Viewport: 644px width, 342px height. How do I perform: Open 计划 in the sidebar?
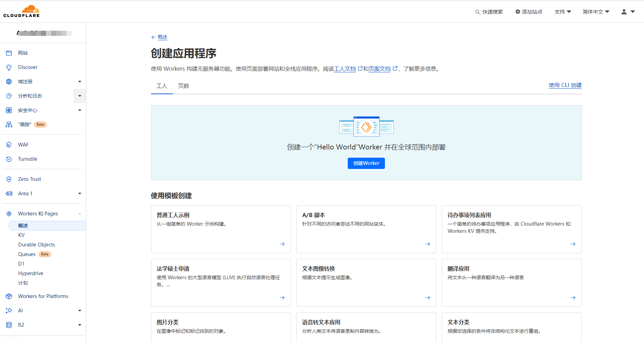(x=23, y=283)
